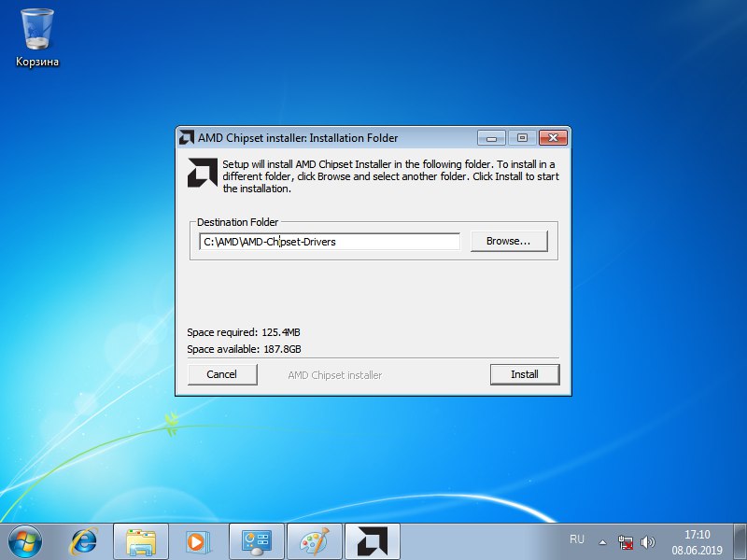Minimize the AMD Chipset installer window
The width and height of the screenshot is (747, 560).
(x=492, y=137)
